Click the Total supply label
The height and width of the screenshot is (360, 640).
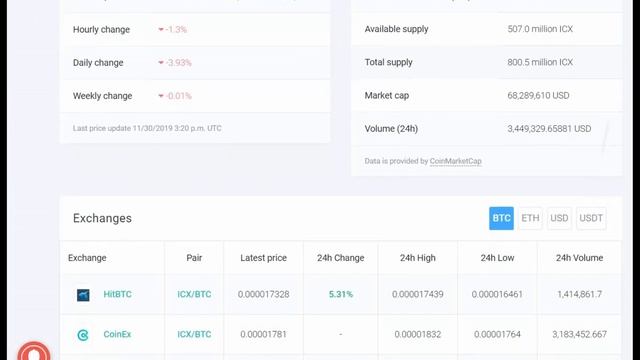[389, 62]
